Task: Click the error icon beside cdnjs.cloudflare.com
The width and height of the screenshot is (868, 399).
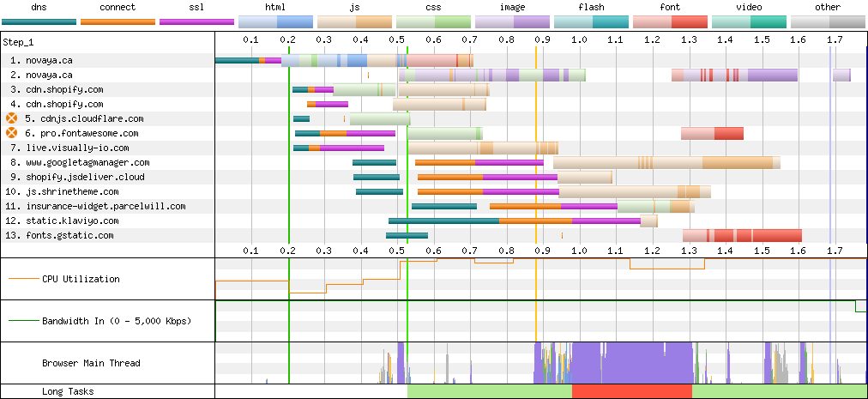Action: (12, 118)
